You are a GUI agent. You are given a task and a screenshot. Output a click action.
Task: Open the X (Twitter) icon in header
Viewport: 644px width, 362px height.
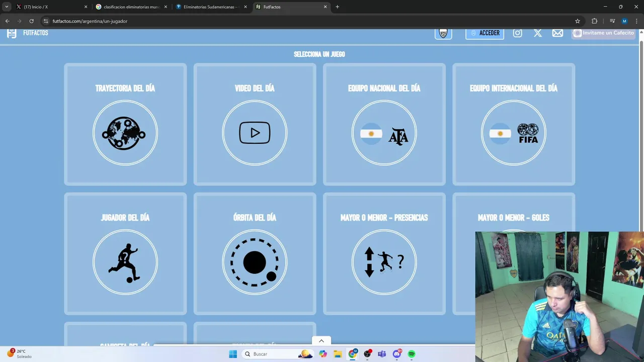(x=537, y=33)
